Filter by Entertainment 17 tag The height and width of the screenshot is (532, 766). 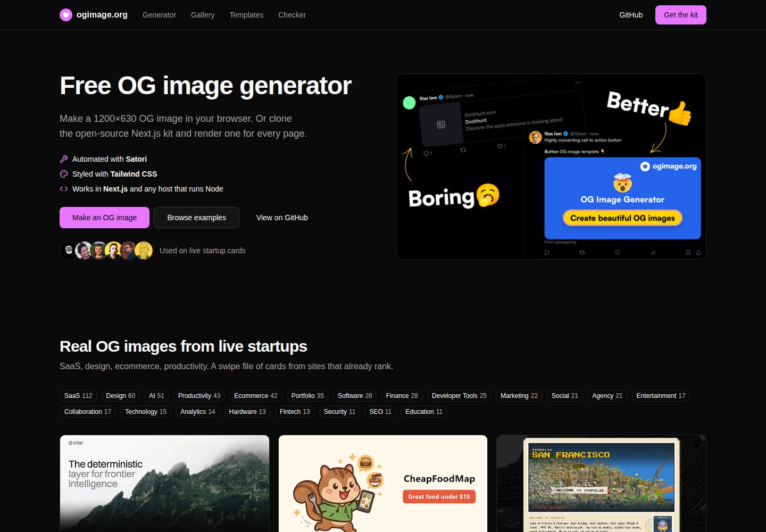pos(661,396)
